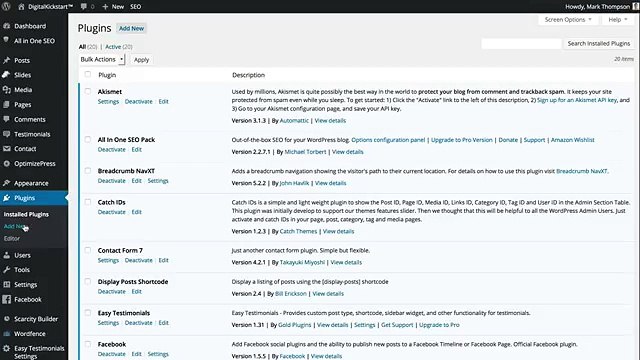Image resolution: width=640 pixels, height=360 pixels.
Task: Click the Apply bulk action button
Action: pos(142,60)
